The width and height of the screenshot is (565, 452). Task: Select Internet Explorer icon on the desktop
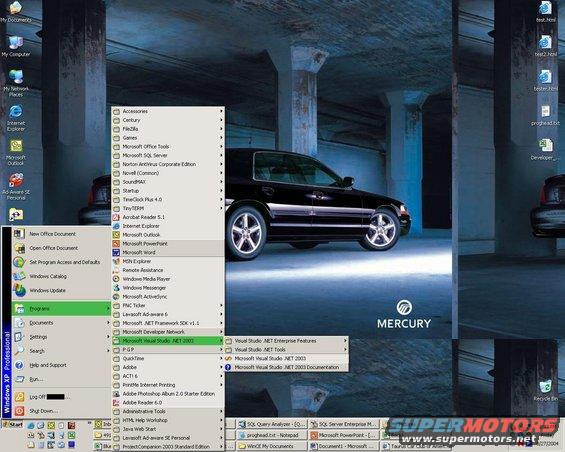click(x=15, y=118)
